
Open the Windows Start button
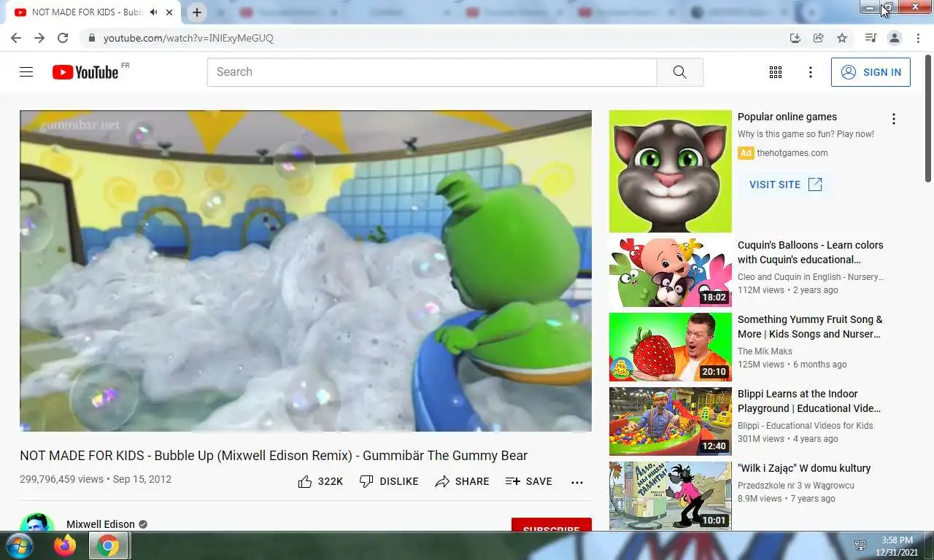18,545
